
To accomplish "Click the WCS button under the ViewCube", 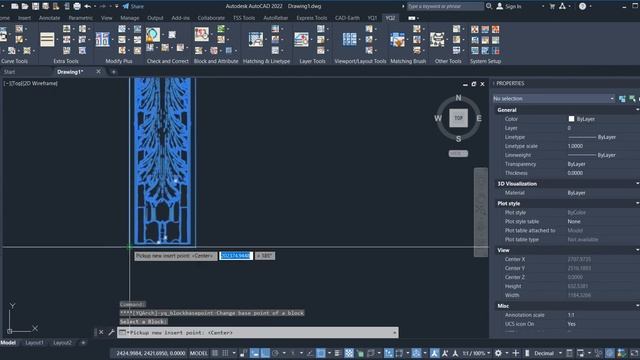I will pos(458,153).
